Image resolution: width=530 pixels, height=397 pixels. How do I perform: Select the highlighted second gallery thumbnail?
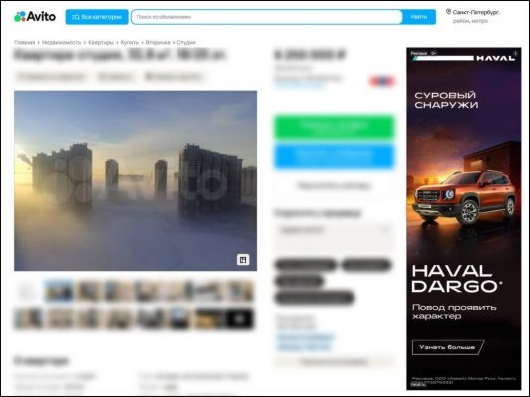pyautogui.click(x=59, y=291)
